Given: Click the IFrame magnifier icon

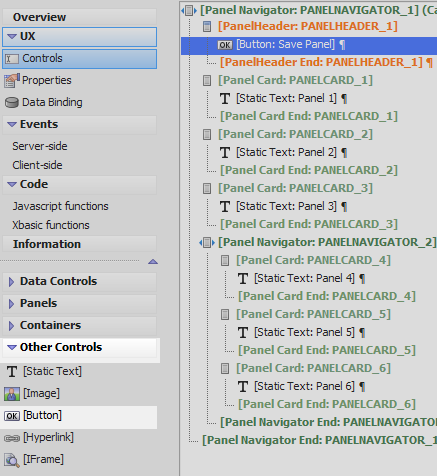Looking at the screenshot, I should (12, 460).
